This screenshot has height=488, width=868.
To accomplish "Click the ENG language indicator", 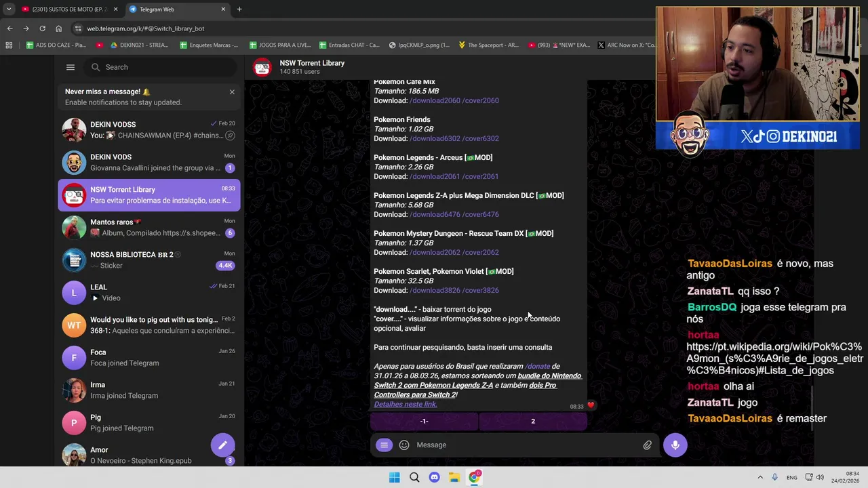I will (x=792, y=478).
